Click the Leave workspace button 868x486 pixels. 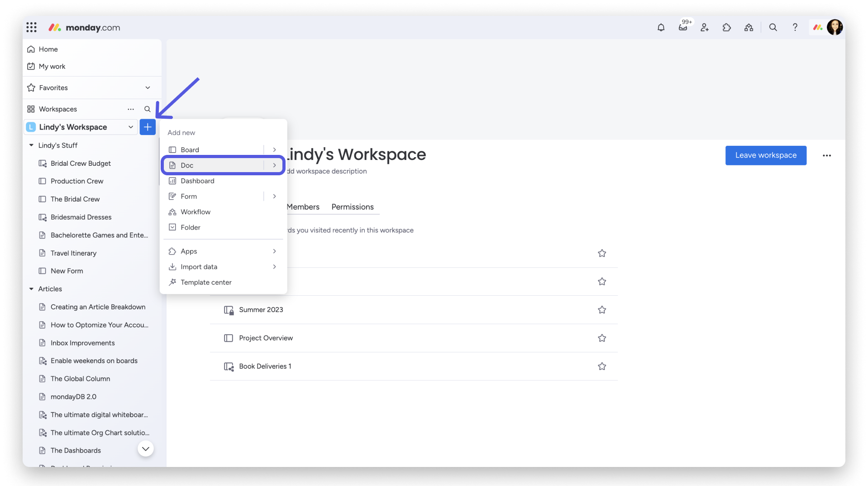[x=766, y=155]
